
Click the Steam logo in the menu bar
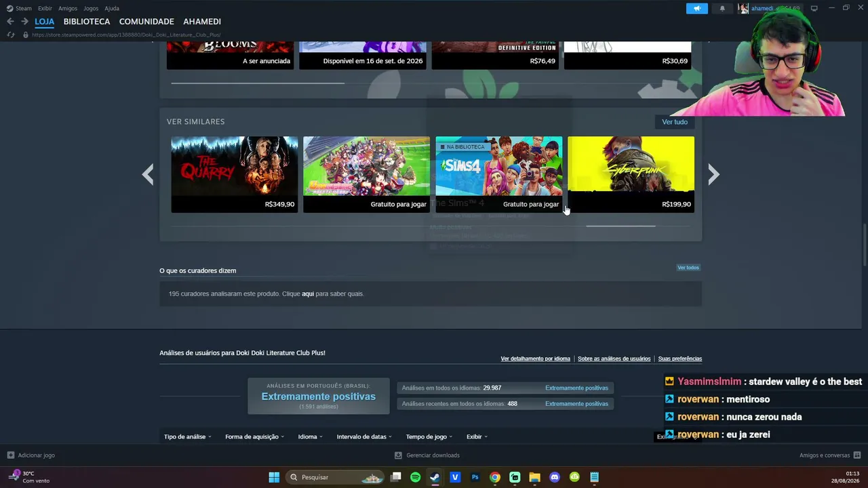pyautogui.click(x=9, y=8)
